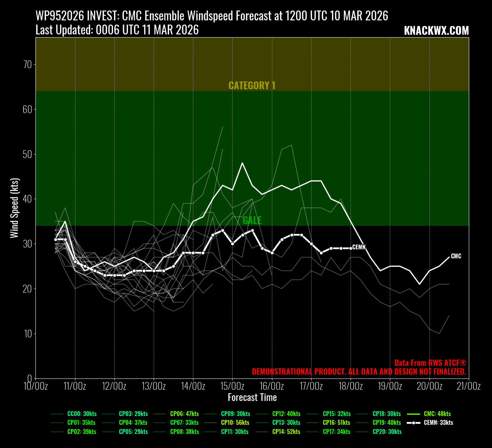Image resolution: width=492 pixels, height=448 pixels.
Task: Click the red Data From RWS ATCF text
Action: point(430,363)
